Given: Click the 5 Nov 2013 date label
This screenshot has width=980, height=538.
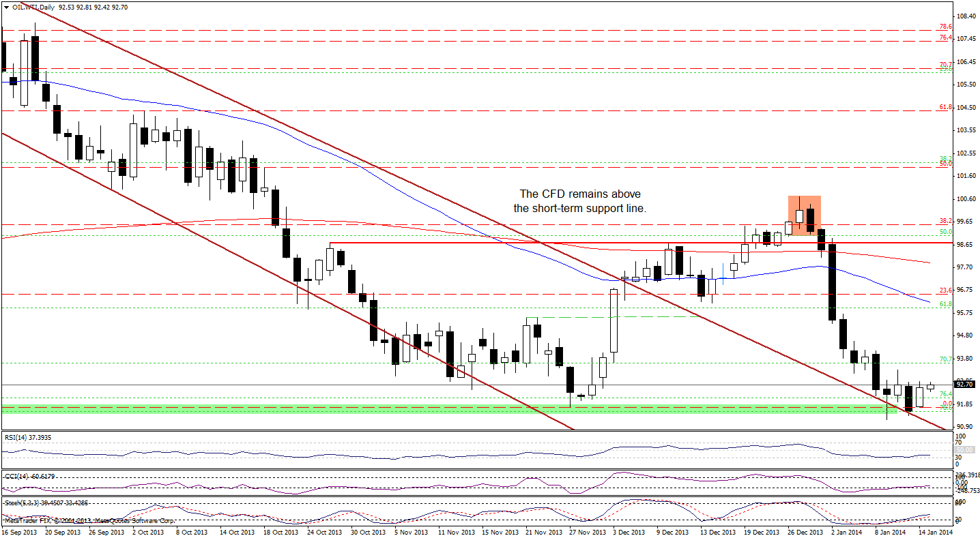Looking at the screenshot, I should pos(410,531).
